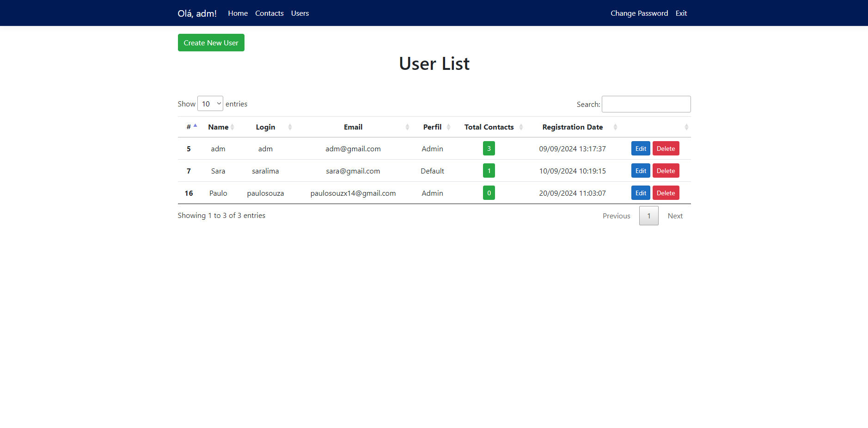Edit the user Sara
Viewport: 868px width, 428px height.
click(641, 171)
